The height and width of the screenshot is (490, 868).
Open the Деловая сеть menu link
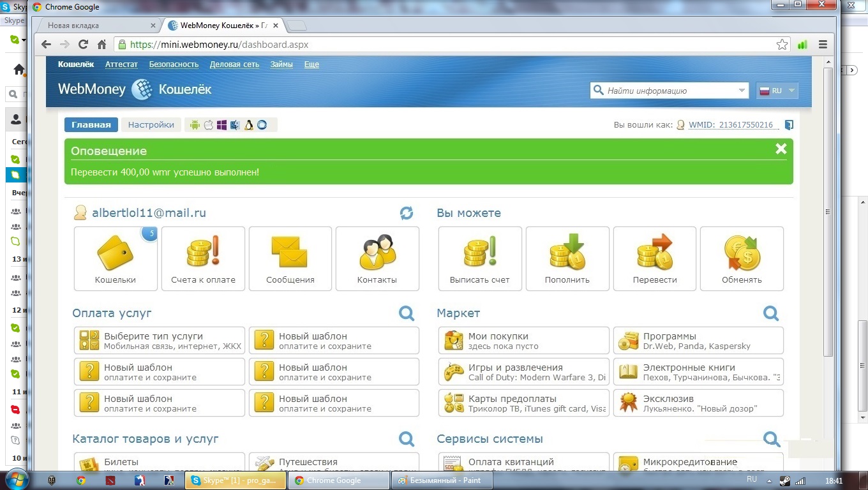(234, 64)
